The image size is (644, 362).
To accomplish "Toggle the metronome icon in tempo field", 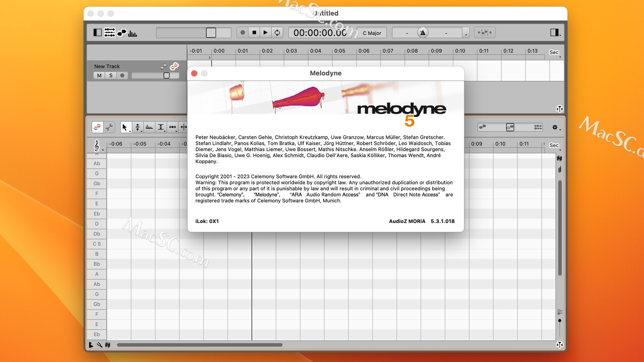I will pos(423,33).
